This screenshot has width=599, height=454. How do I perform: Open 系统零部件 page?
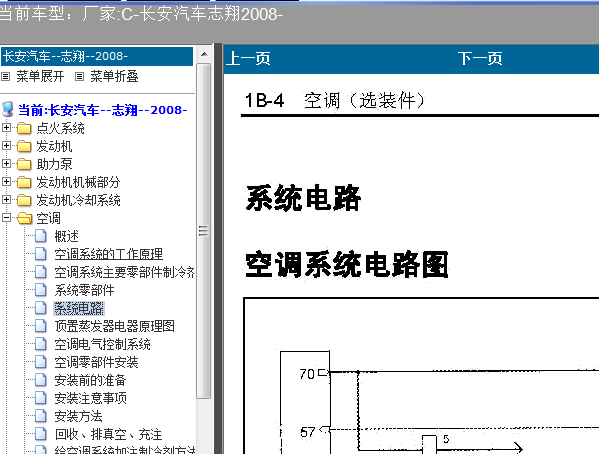coord(84,290)
